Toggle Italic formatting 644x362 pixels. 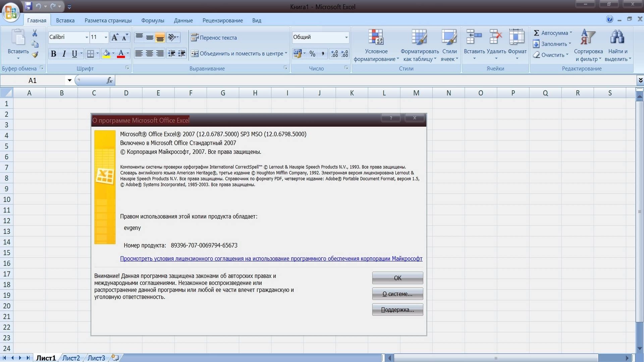click(x=64, y=54)
